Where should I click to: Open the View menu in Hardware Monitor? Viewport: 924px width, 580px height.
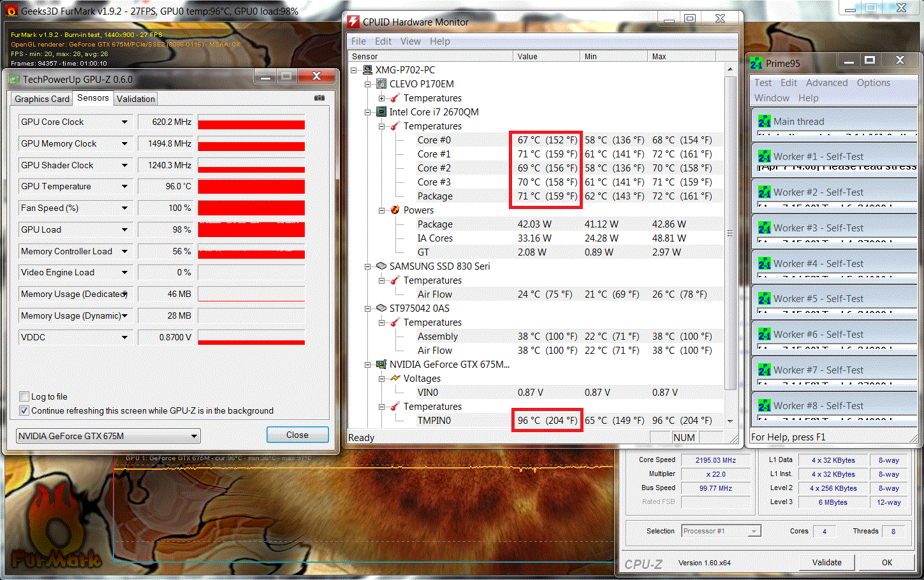click(411, 41)
